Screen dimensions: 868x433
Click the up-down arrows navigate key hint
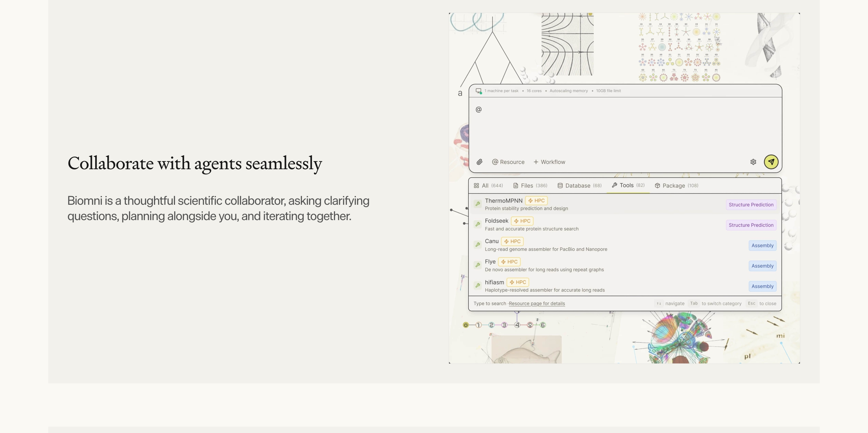coord(659,303)
